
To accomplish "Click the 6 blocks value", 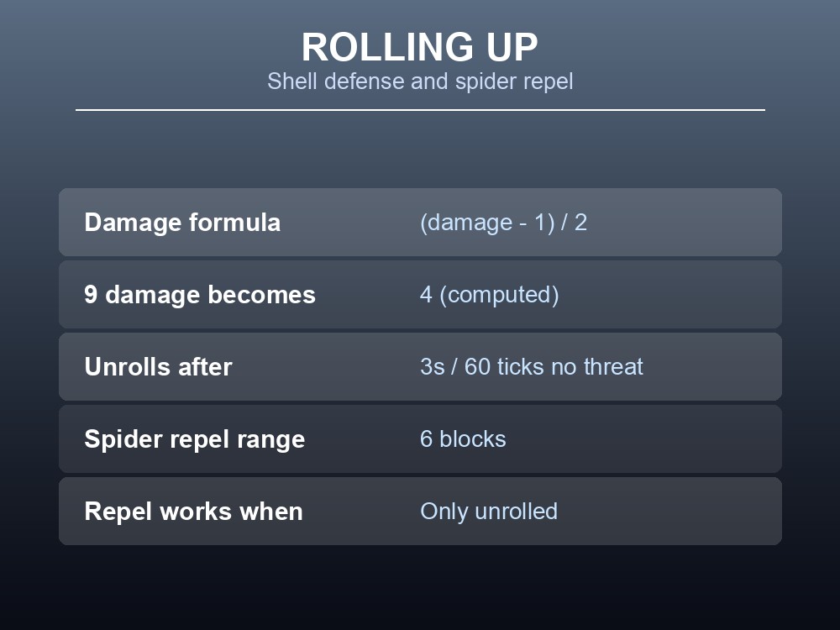I will 463,439.
